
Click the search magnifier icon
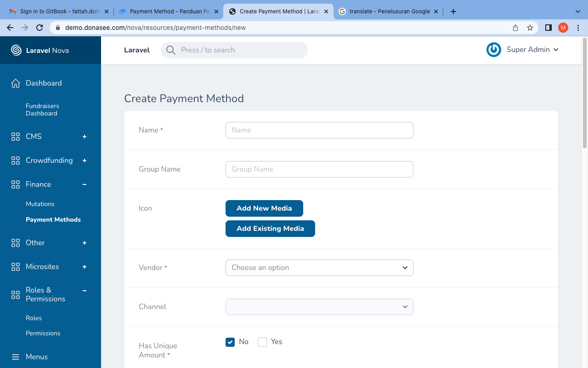(x=170, y=50)
